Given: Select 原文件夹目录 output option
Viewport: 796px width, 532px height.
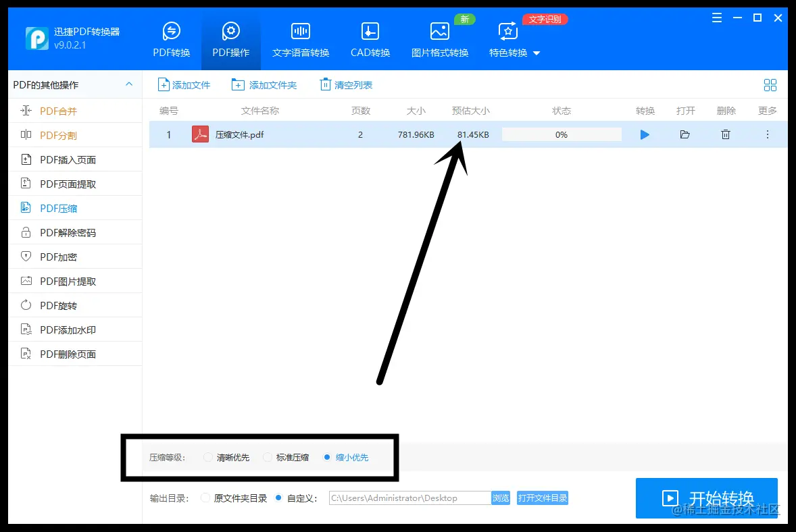Looking at the screenshot, I should (234, 498).
